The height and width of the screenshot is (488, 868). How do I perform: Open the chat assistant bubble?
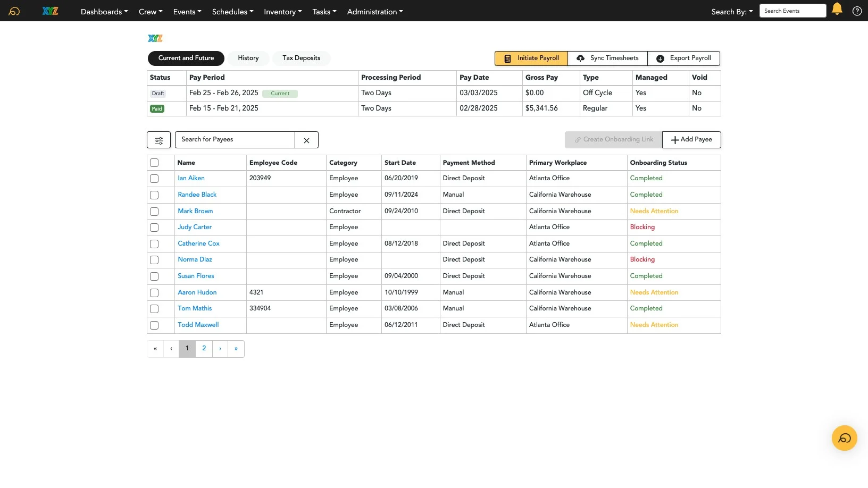(x=844, y=438)
